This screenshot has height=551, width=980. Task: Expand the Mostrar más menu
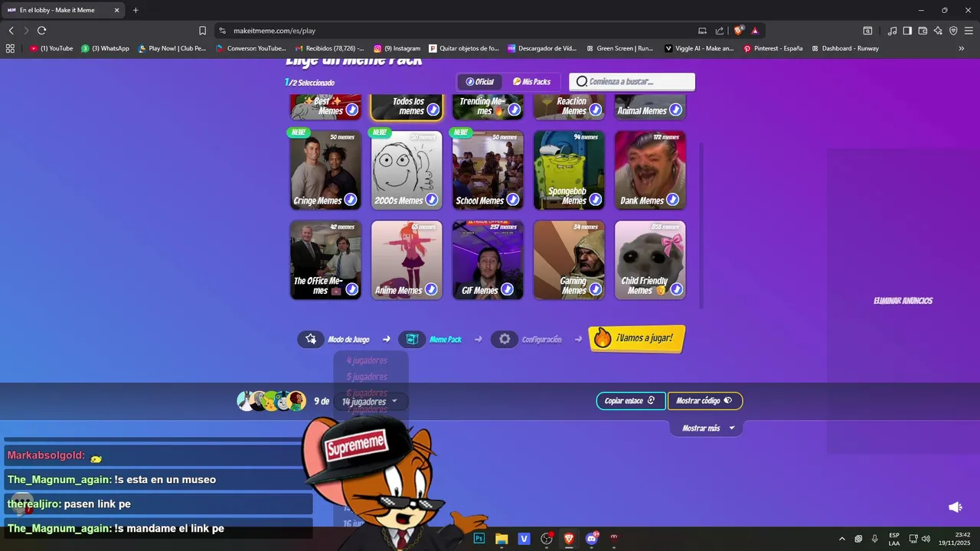[x=707, y=428]
